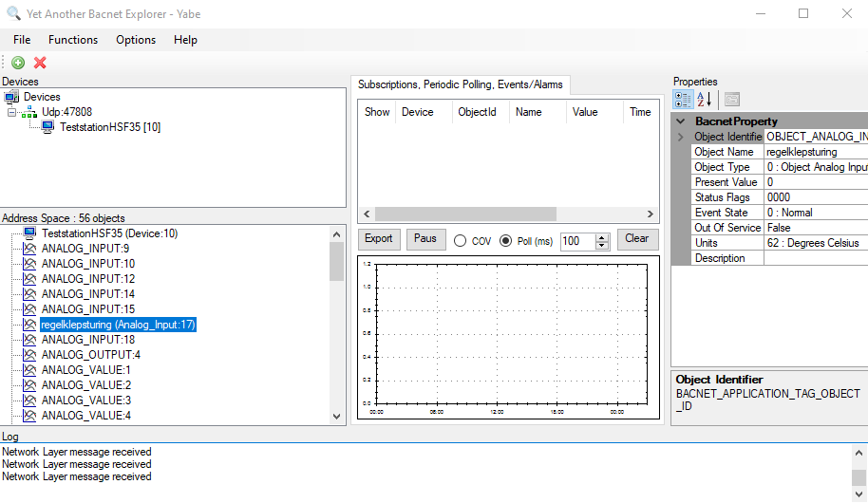Expand the Object Identifier property row

pos(681,137)
